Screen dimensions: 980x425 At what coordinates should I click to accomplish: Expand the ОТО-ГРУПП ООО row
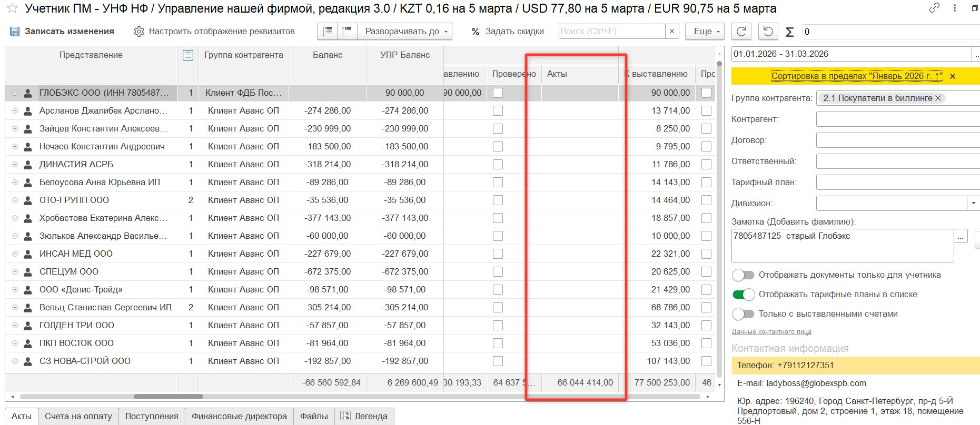click(15, 200)
